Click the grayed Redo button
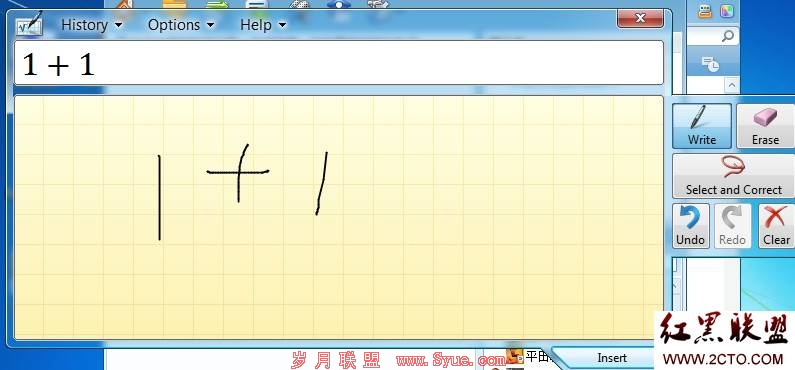Viewport: 795px width, 370px height. 733,226
